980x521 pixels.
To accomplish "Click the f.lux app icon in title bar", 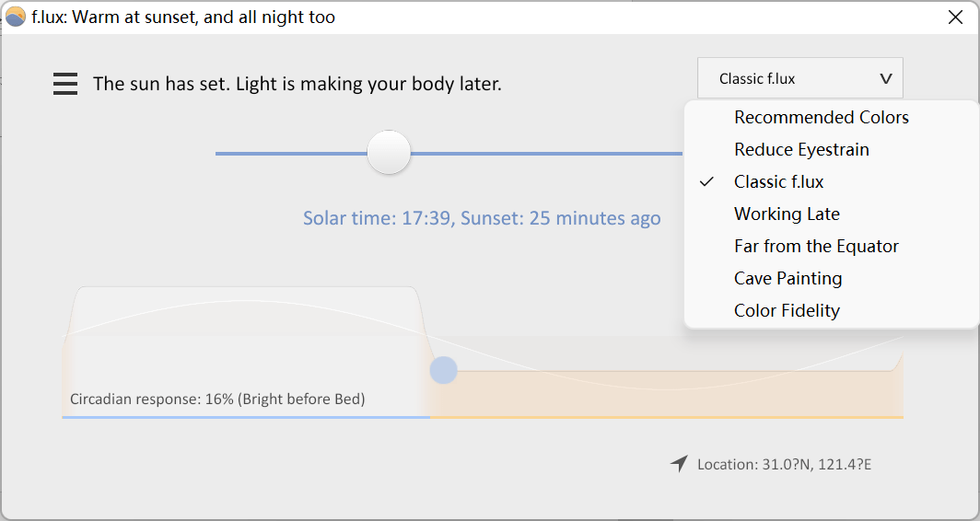I will tap(15, 17).
